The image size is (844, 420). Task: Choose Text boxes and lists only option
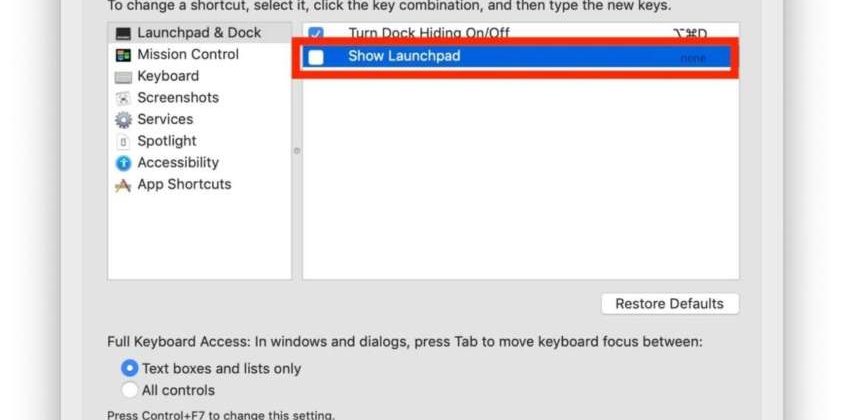[x=129, y=368]
